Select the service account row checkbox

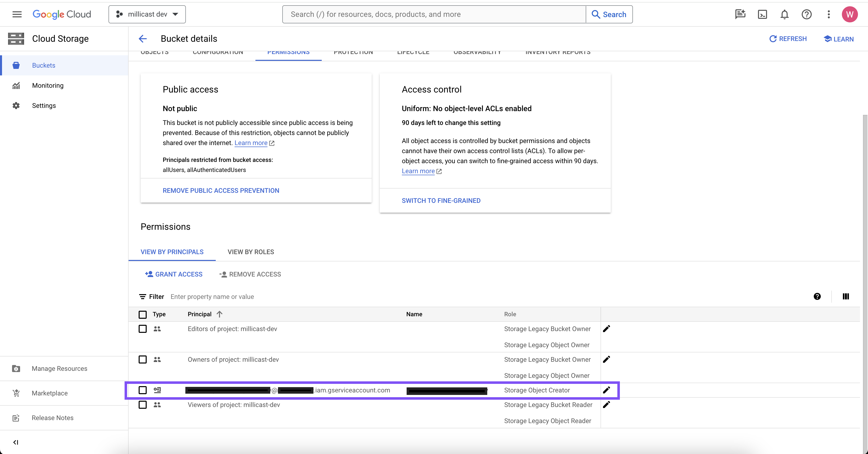143,390
